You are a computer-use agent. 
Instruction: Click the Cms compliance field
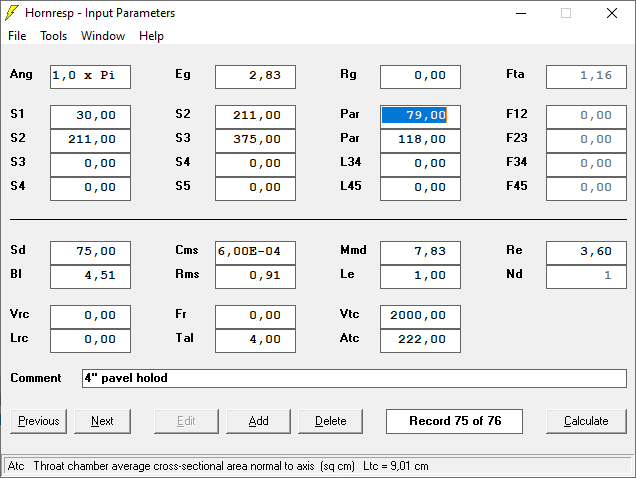point(255,252)
